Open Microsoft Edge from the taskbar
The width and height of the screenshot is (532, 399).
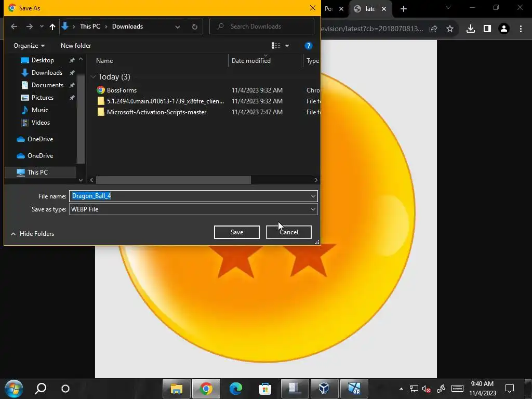pos(235,389)
